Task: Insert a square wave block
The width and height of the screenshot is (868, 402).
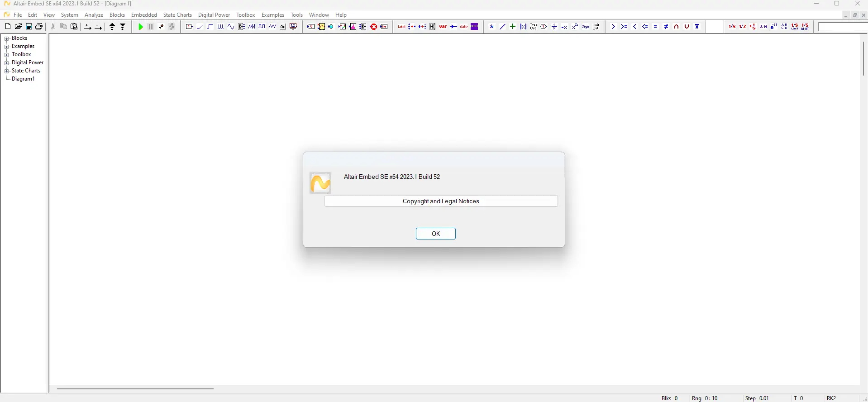Action: click(x=262, y=27)
